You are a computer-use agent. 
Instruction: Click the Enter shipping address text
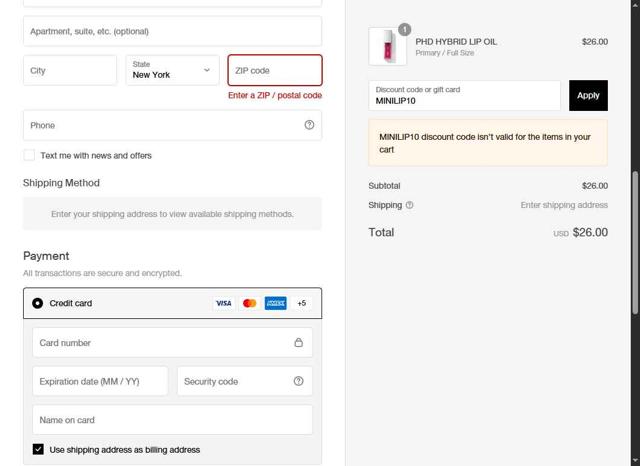pos(564,205)
